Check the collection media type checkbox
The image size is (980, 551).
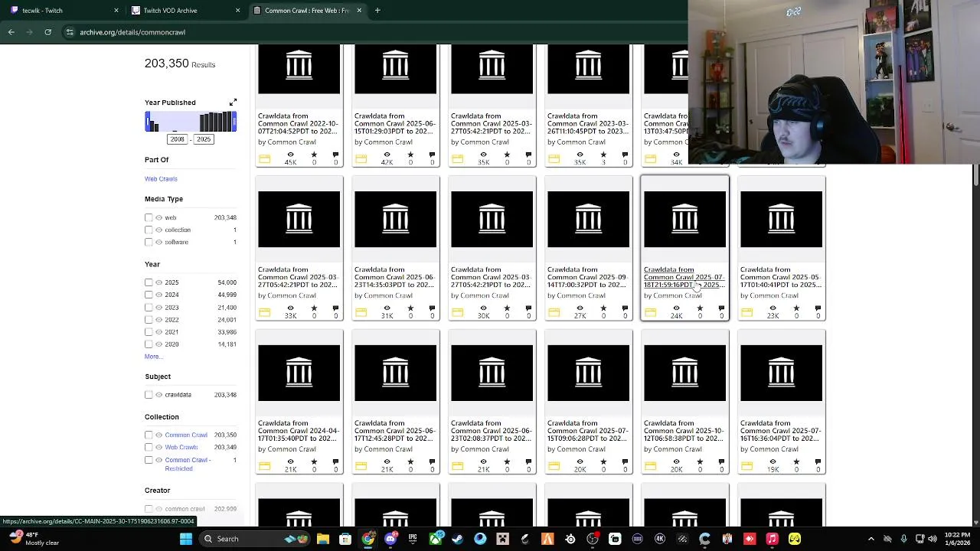tap(149, 230)
